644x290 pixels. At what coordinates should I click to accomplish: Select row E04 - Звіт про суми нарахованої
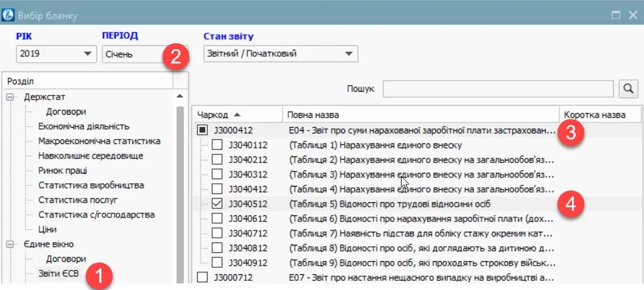click(x=417, y=130)
